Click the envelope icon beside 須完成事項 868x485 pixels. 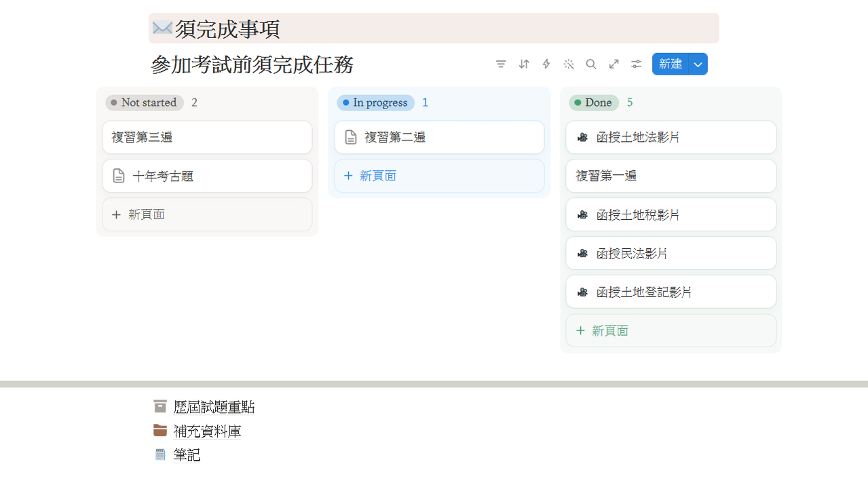click(x=162, y=28)
